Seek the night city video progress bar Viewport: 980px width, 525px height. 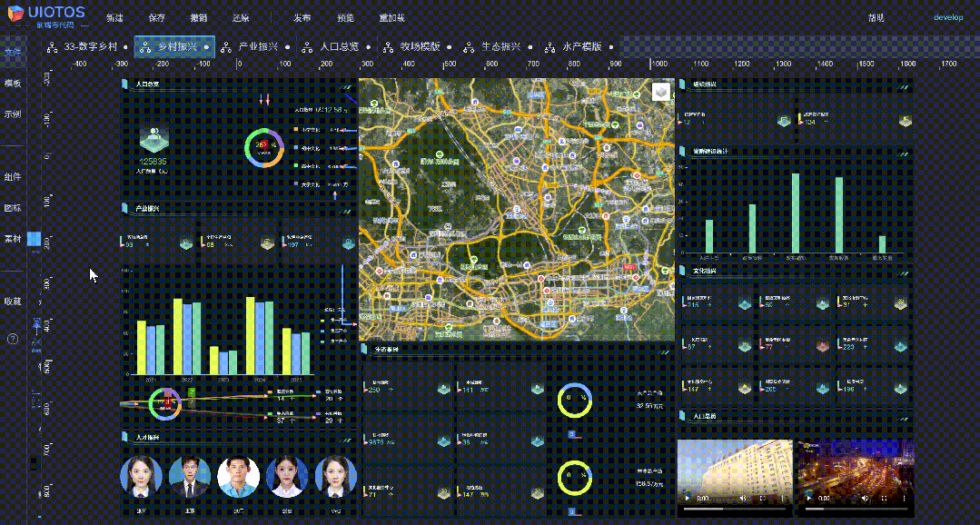(856, 509)
